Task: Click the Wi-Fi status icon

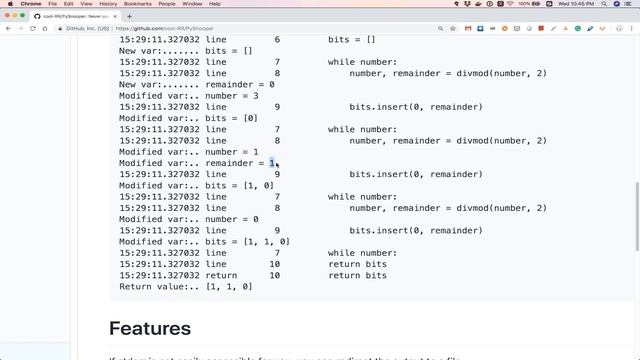Action: 511,4
